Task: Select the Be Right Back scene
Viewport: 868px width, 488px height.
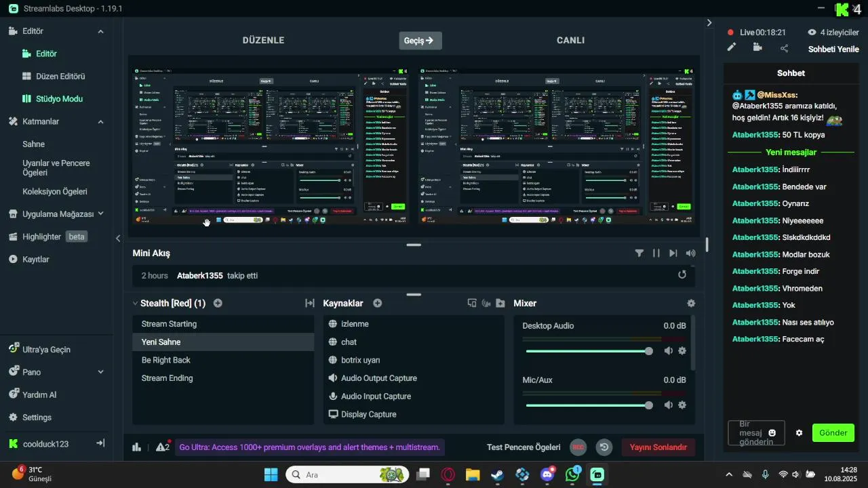Action: click(223, 360)
